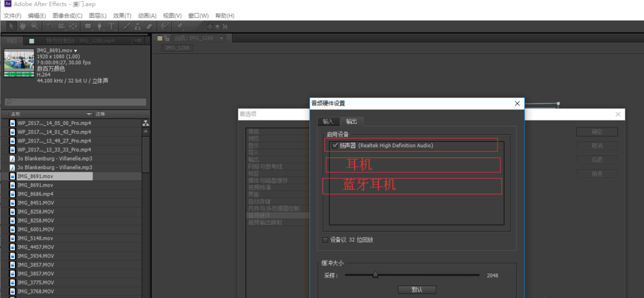
Task: Select the Hand tool
Action: [x=23, y=27]
